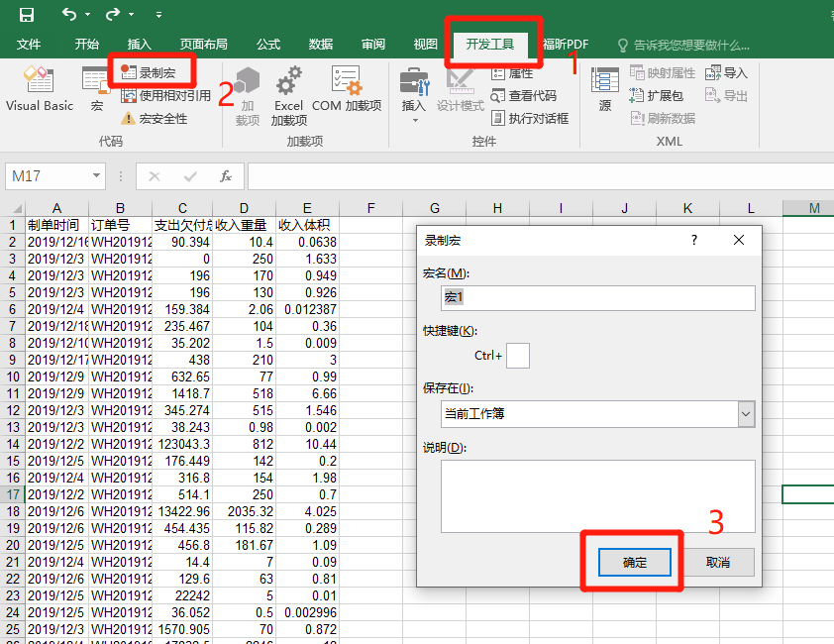
Task: Click cell with value 2035.32
Action: [244, 511]
